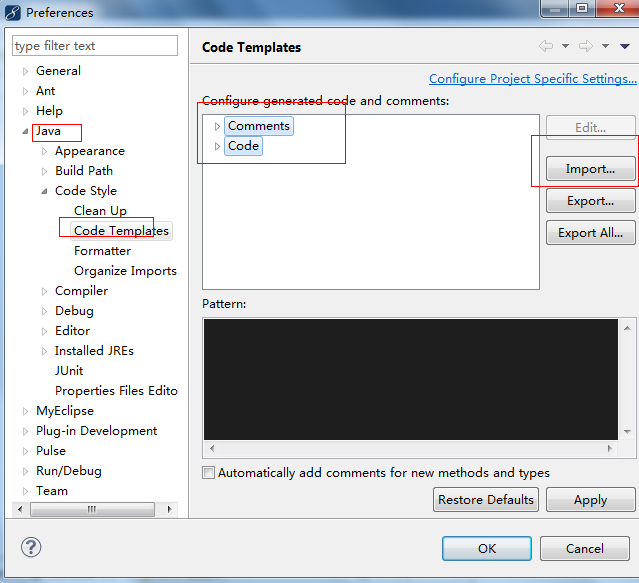Select the Installed JREs tree label
This screenshot has height=583, width=639.
[94, 351]
